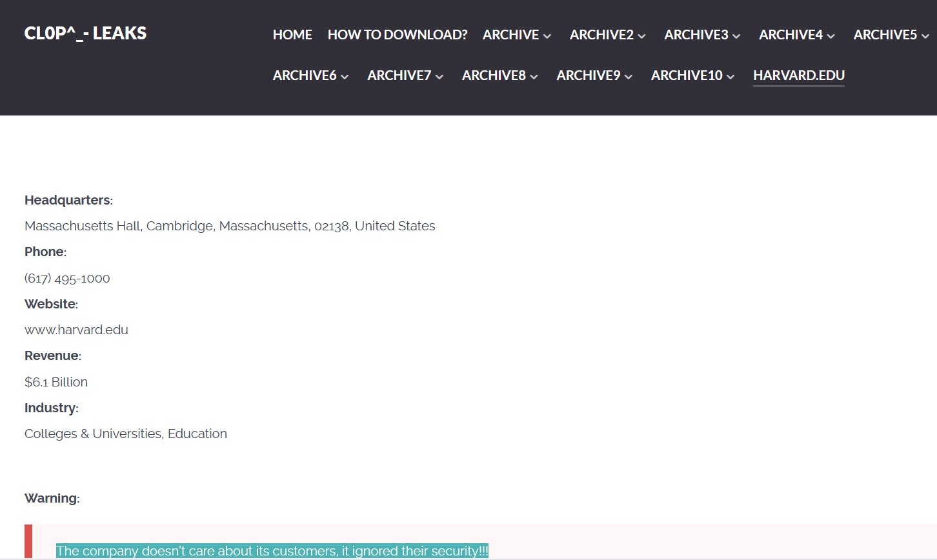Select the highlighted warning message text
This screenshot has height=560, width=937.
point(273,551)
